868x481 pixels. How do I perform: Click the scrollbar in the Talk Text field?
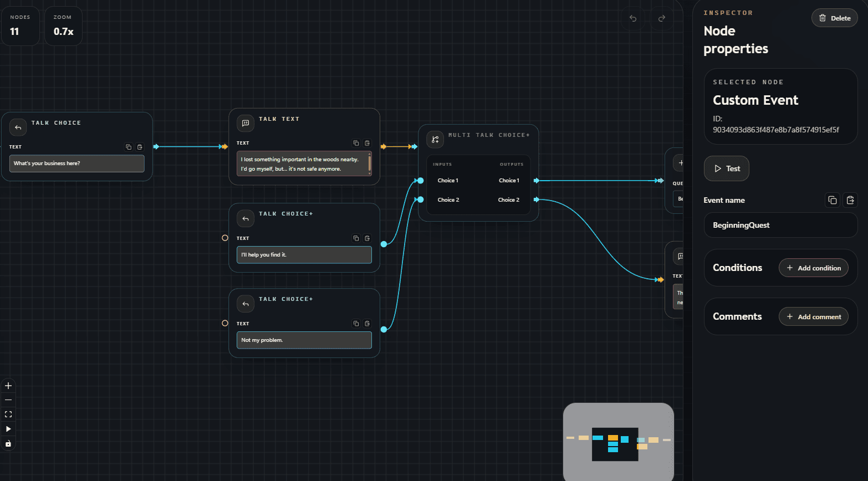370,163
